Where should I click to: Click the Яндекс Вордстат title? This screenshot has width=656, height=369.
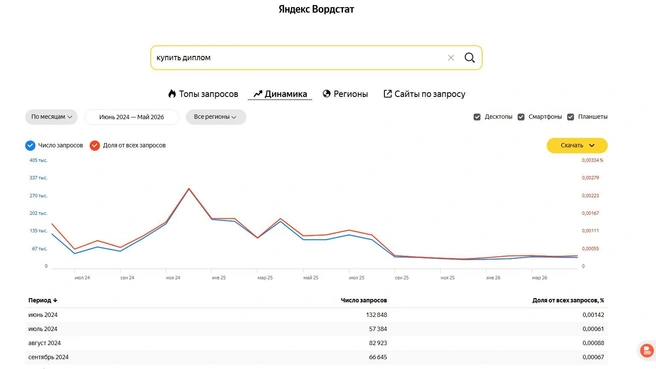click(316, 9)
